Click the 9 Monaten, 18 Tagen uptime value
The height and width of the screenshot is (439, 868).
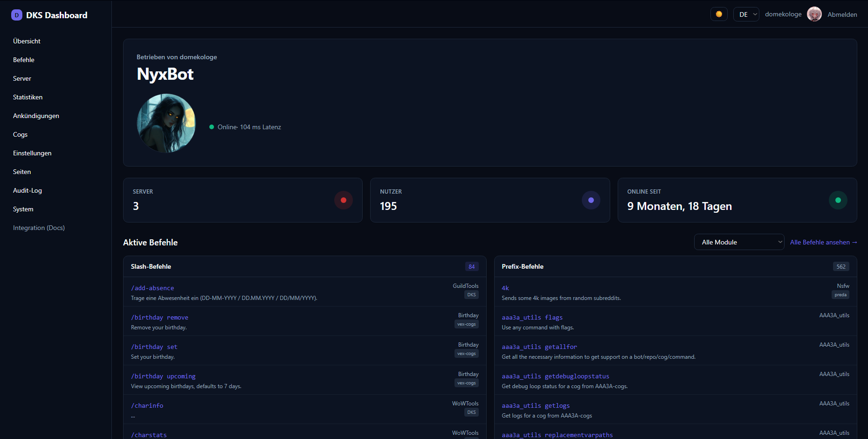[x=679, y=206]
